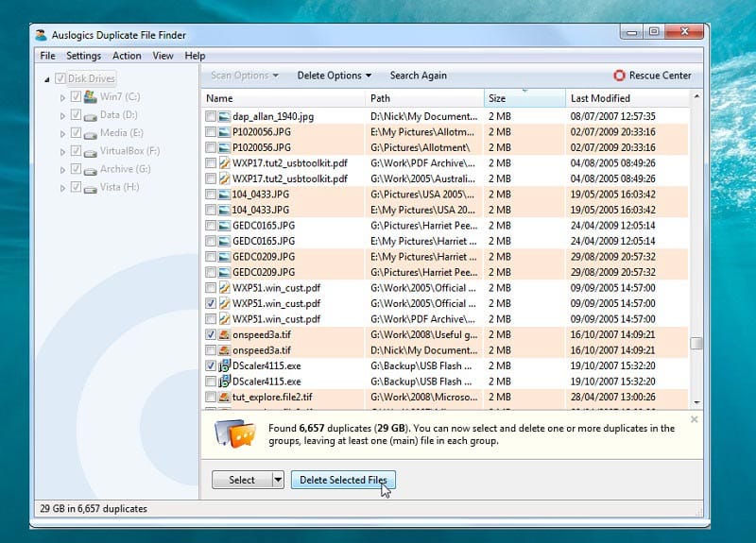Image resolution: width=756 pixels, height=543 pixels.
Task: Click the Archive (G:) drive icon
Action: (x=91, y=170)
